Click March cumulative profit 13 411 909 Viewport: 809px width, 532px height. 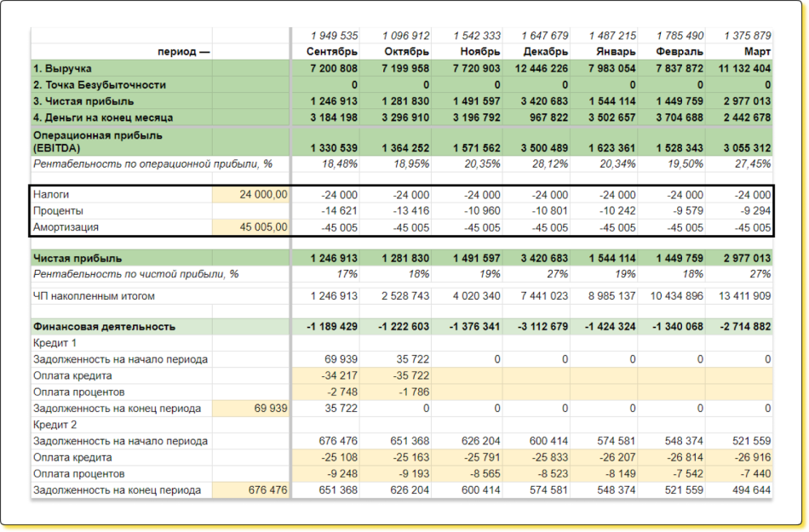point(744,296)
